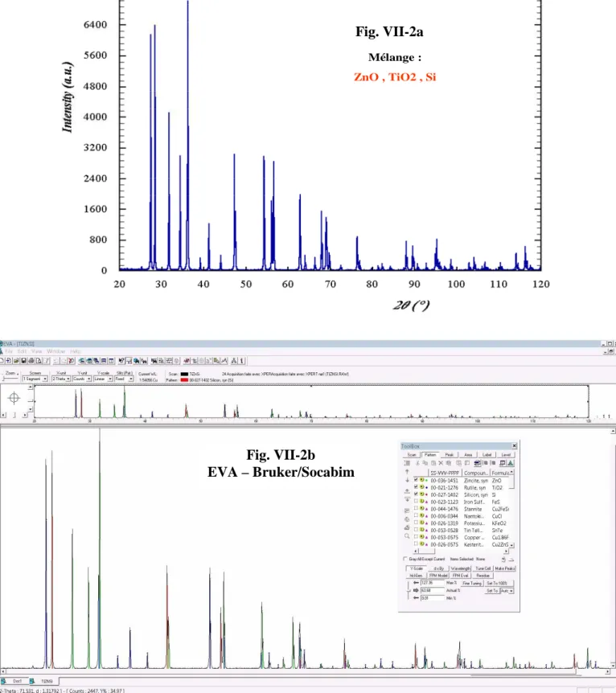Open the Y-scale 'Linear' dropdown
Image resolution: width=616 pixels, height=693 pixels.
point(110,379)
